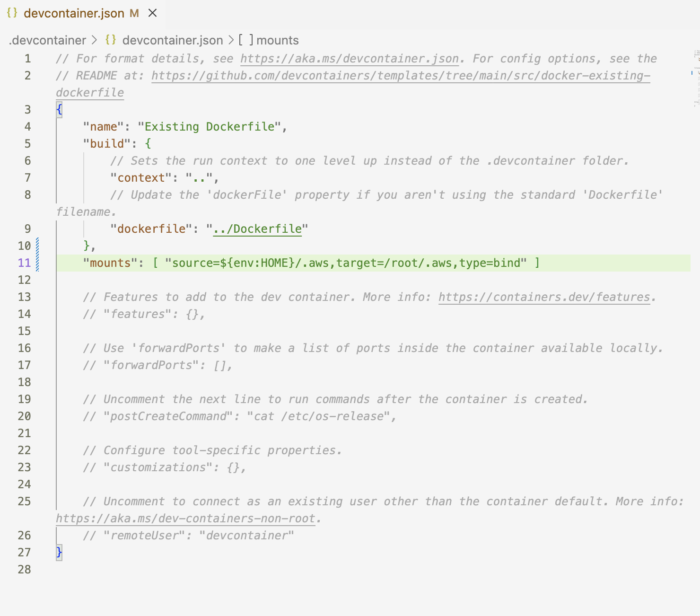The height and width of the screenshot is (616, 700).
Task: Click the commented "forwardPorts" line
Action: pyautogui.click(x=158, y=365)
